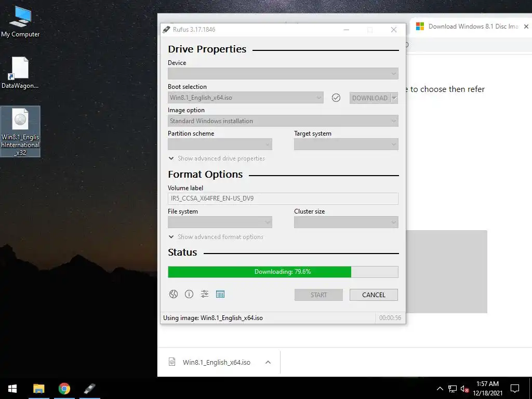The width and height of the screenshot is (532, 399).
Task: Close the Rufus window
Action: tap(394, 30)
